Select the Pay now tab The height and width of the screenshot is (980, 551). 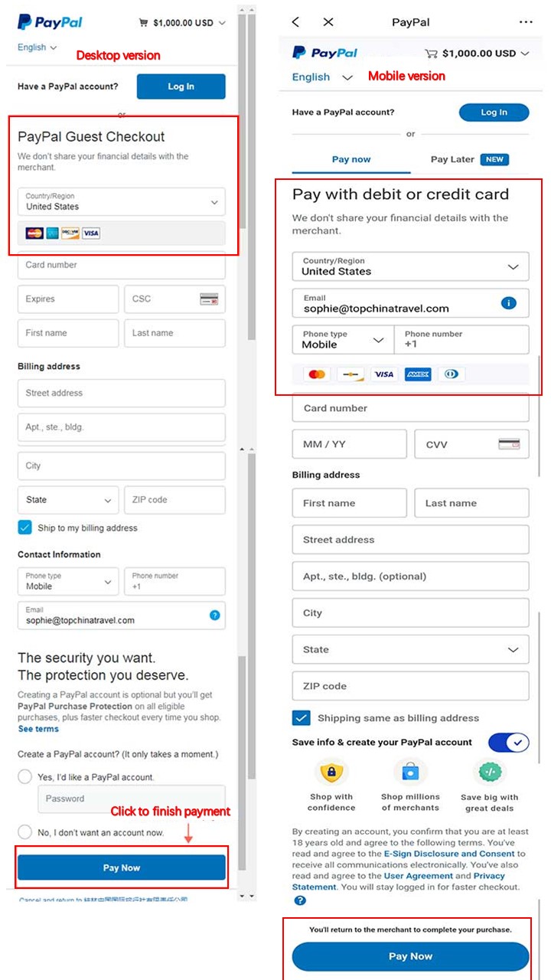(351, 159)
